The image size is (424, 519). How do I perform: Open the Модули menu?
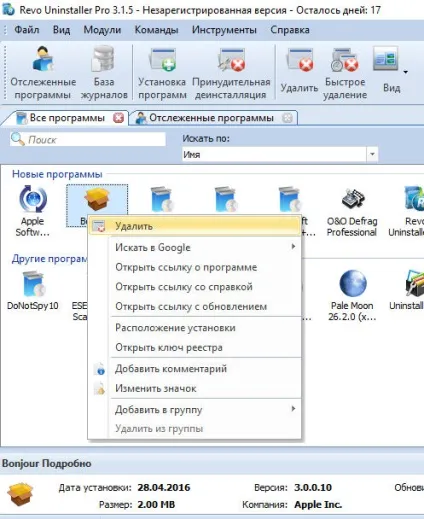tap(102, 30)
